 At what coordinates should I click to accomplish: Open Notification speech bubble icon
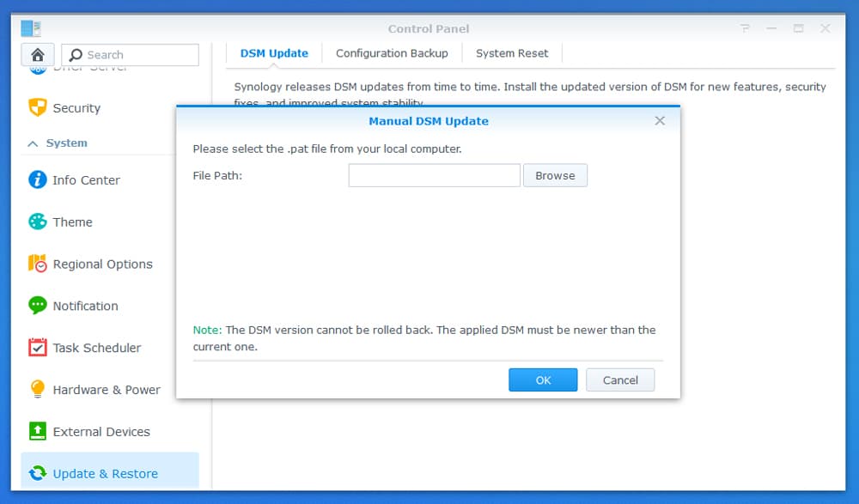(37, 306)
